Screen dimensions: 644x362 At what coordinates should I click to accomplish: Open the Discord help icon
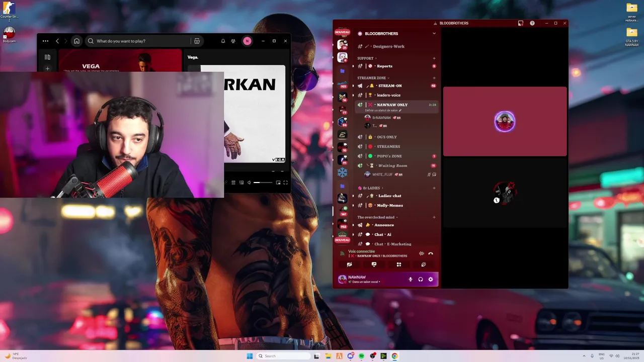pyautogui.click(x=532, y=23)
